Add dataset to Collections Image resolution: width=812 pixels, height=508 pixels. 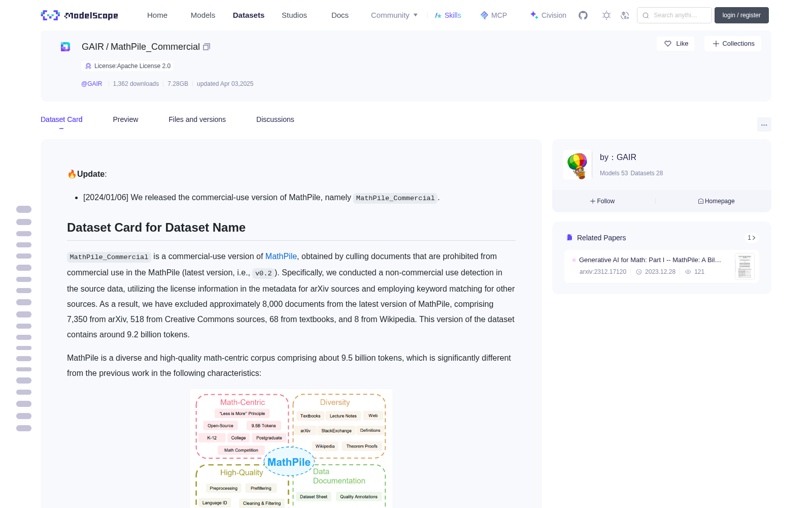[733, 44]
